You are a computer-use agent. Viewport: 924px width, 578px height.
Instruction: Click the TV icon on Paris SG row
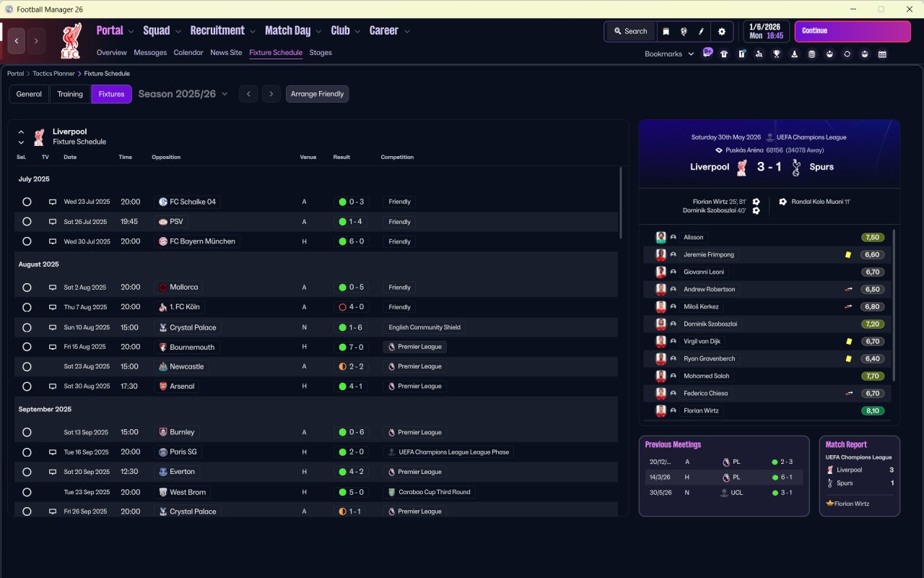coord(53,452)
